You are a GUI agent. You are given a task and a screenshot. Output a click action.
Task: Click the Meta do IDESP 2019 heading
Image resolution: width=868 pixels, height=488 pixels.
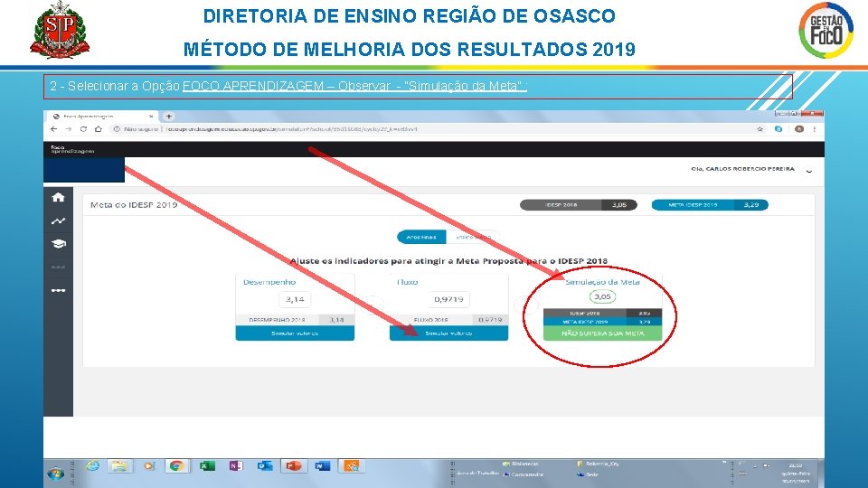[134, 205]
